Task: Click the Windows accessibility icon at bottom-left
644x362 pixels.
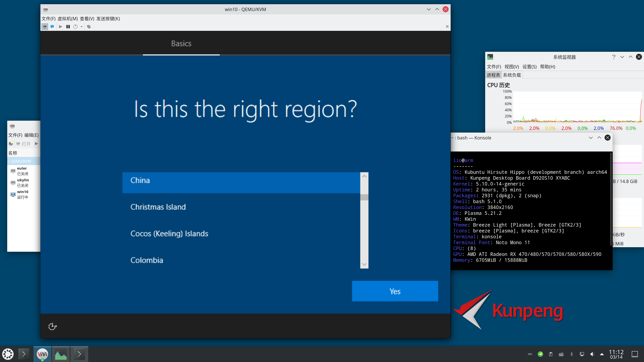Action: pos(52,326)
